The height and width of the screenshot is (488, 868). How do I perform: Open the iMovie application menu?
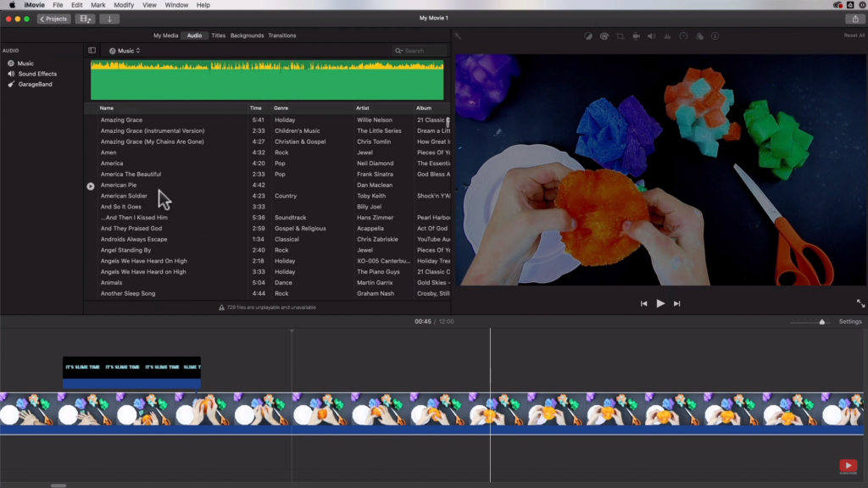[x=34, y=5]
